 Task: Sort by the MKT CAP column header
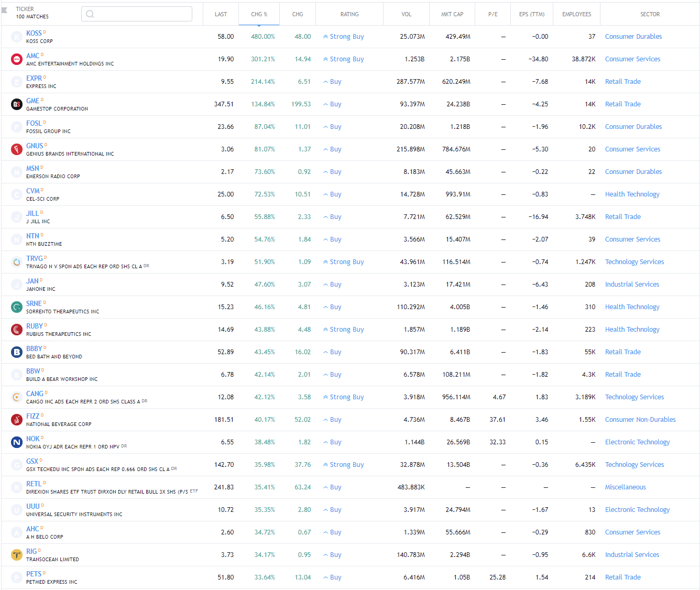tap(452, 14)
